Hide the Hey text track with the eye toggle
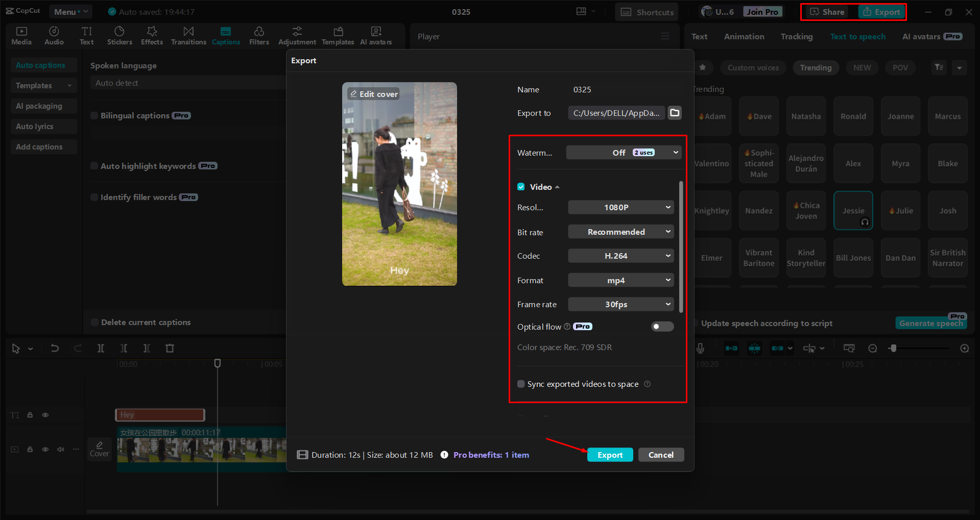 [x=45, y=415]
